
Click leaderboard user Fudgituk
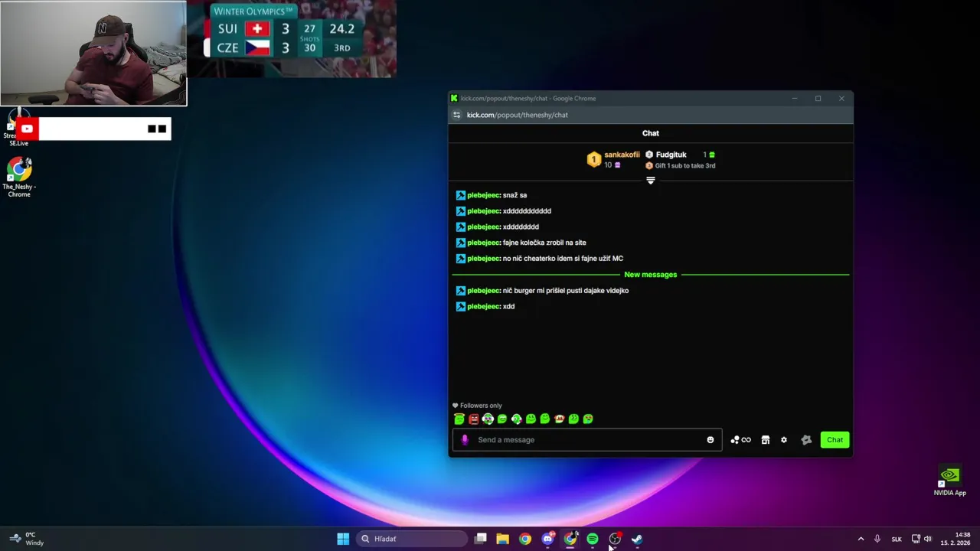pyautogui.click(x=671, y=155)
